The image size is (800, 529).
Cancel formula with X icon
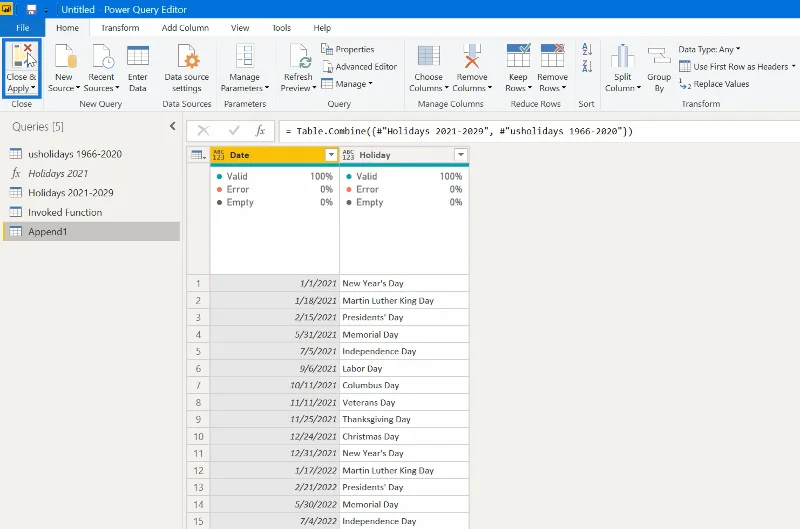click(x=204, y=131)
